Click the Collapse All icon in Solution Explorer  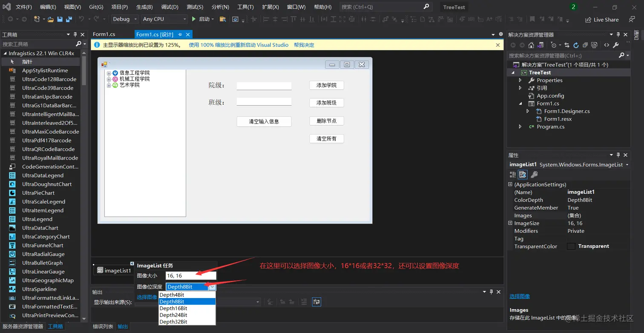[585, 45]
